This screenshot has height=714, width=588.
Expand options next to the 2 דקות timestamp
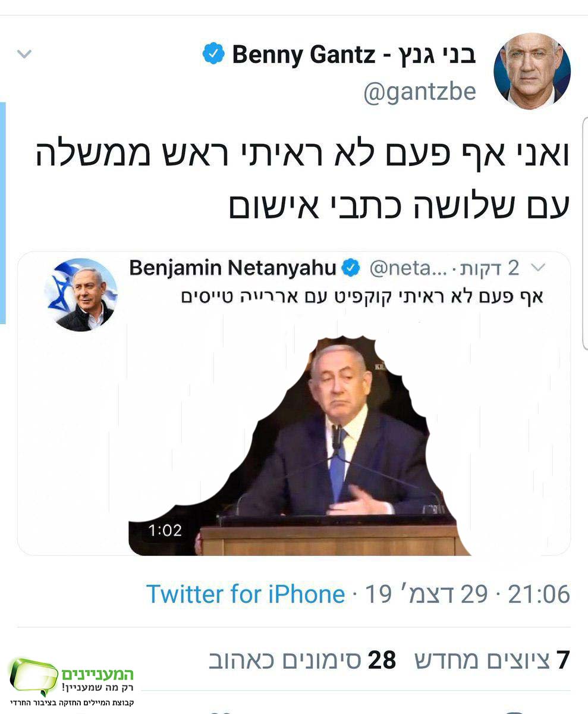[538, 268]
